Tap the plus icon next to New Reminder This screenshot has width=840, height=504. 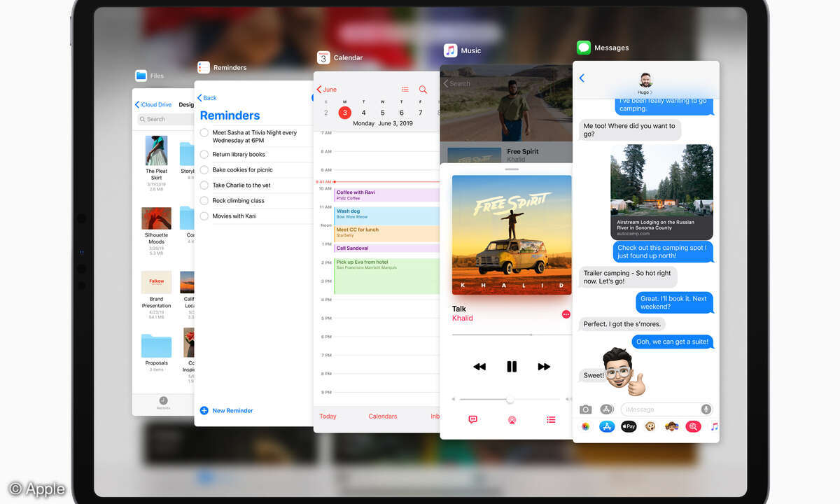[x=204, y=411]
